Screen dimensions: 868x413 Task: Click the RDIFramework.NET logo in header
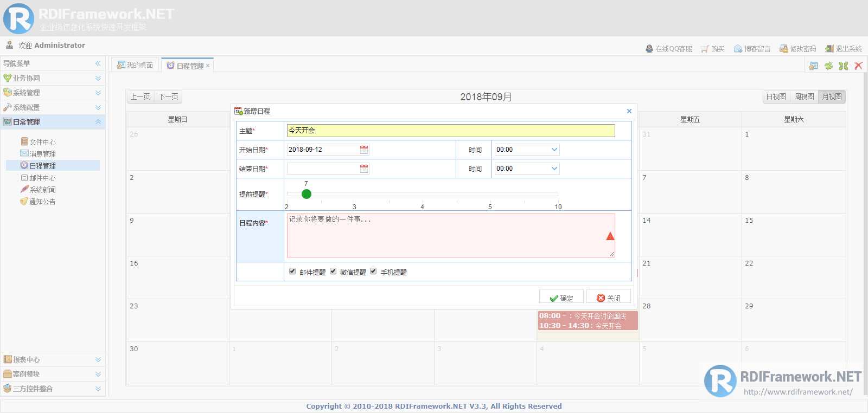90,18
